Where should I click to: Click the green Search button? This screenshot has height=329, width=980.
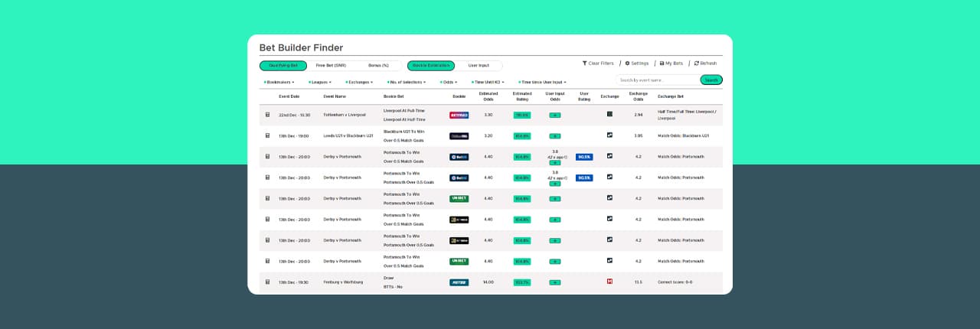click(711, 80)
